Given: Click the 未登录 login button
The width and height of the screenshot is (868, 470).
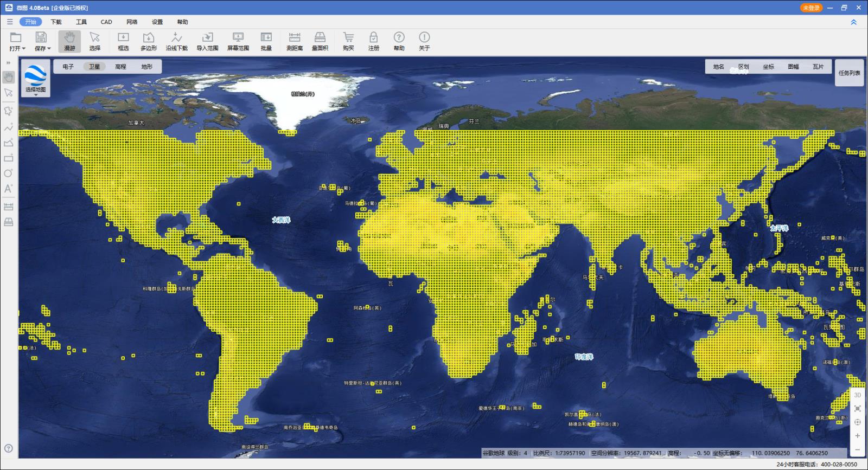Looking at the screenshot, I should coord(811,8).
